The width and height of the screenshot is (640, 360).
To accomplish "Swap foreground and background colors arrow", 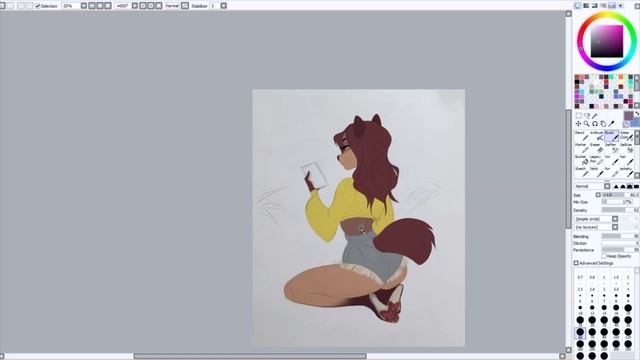I will click(637, 113).
